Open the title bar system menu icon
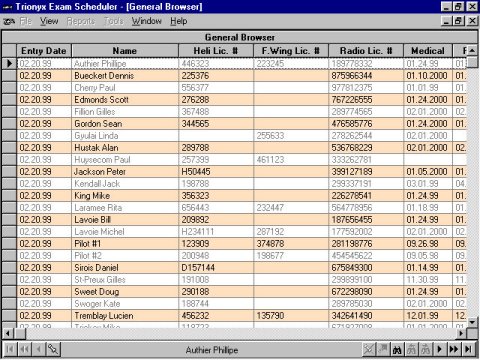Image resolution: width=480 pixels, height=360 pixels. point(7,7)
